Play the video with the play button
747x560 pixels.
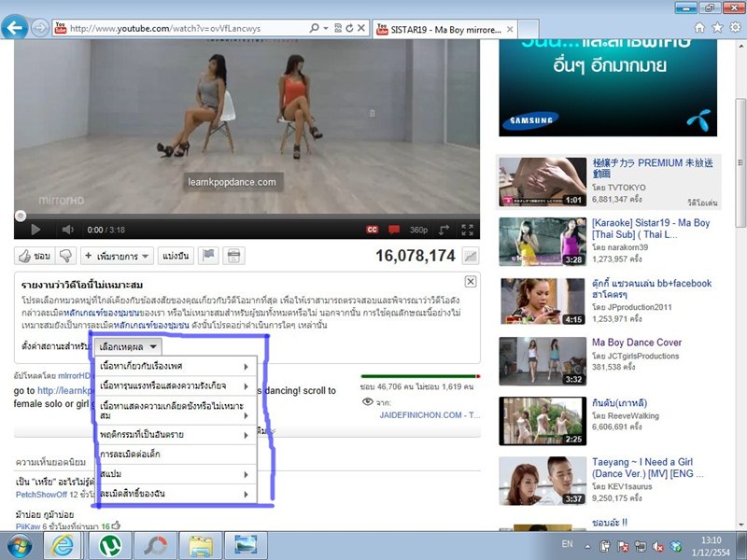click(x=35, y=230)
